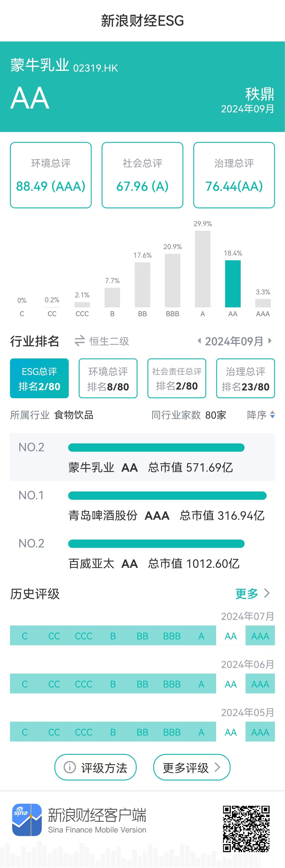Go to next month using right arrow
Image resolution: width=285 pixels, height=868 pixels.
tap(270, 341)
